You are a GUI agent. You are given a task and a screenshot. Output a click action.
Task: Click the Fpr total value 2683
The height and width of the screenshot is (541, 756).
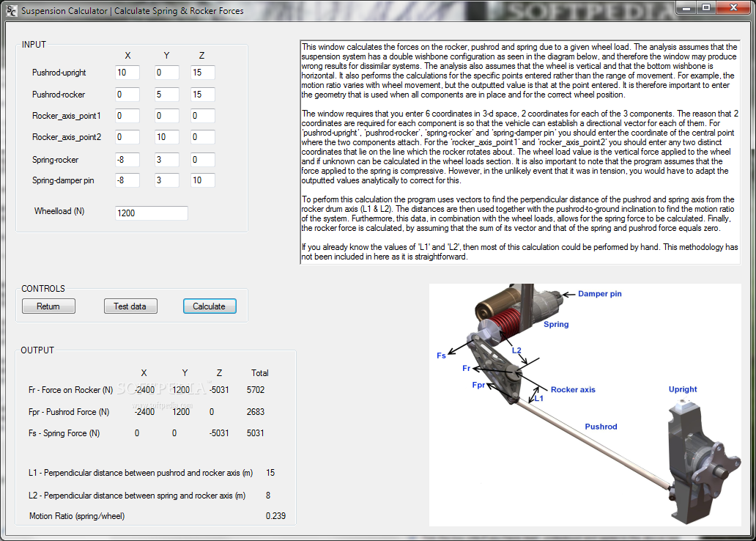tap(256, 412)
